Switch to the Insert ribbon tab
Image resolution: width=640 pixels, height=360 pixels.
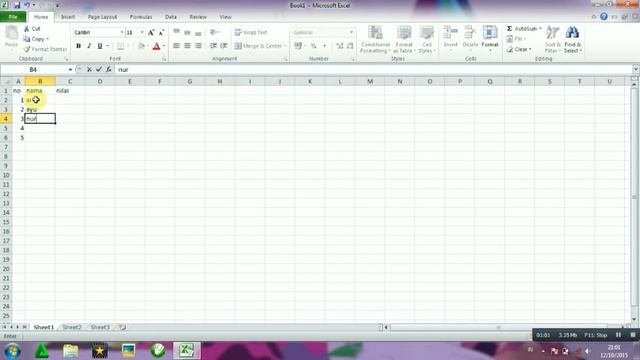(x=68, y=17)
